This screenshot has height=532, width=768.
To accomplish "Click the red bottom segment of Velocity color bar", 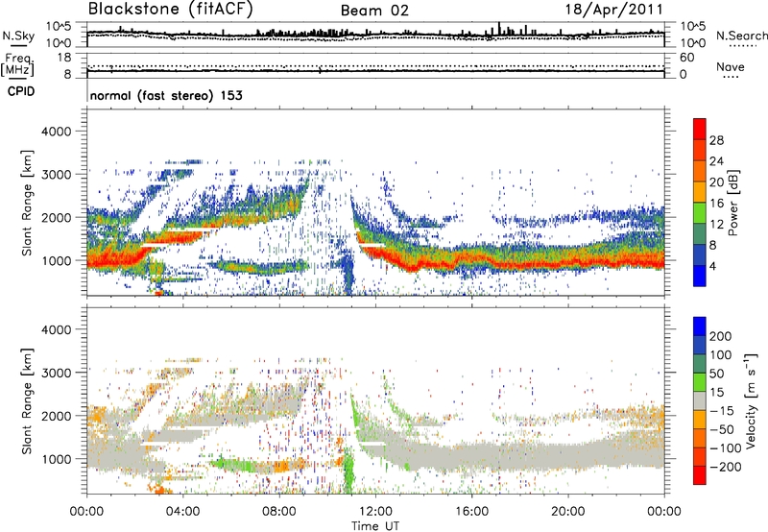I will point(700,475).
